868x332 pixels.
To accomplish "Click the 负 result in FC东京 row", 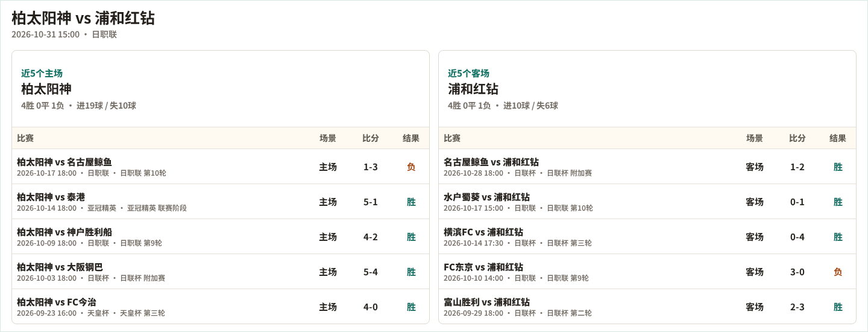I will click(838, 272).
